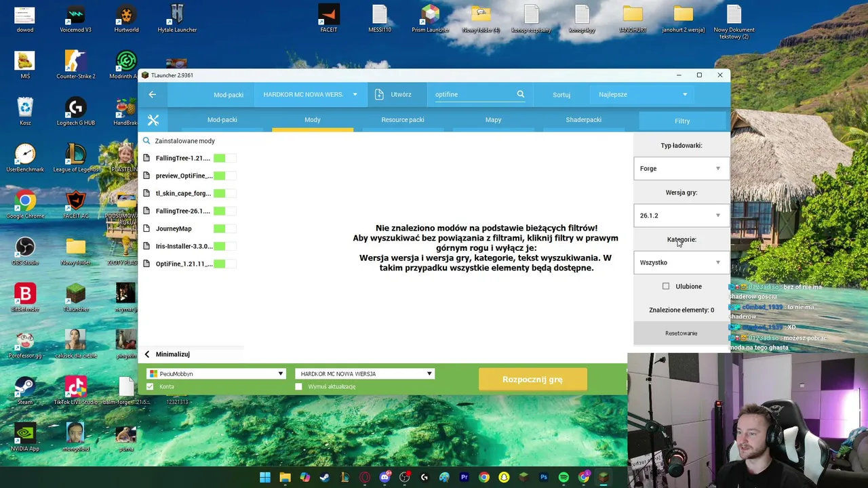Screen dimensions: 868x488
Task: Click the search magnifier next to optifine
Action: coord(521,94)
